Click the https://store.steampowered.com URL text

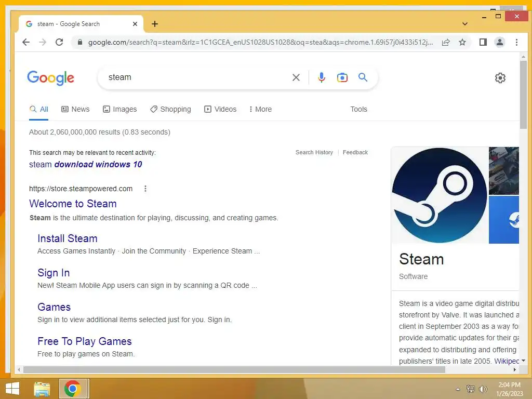[x=81, y=189]
